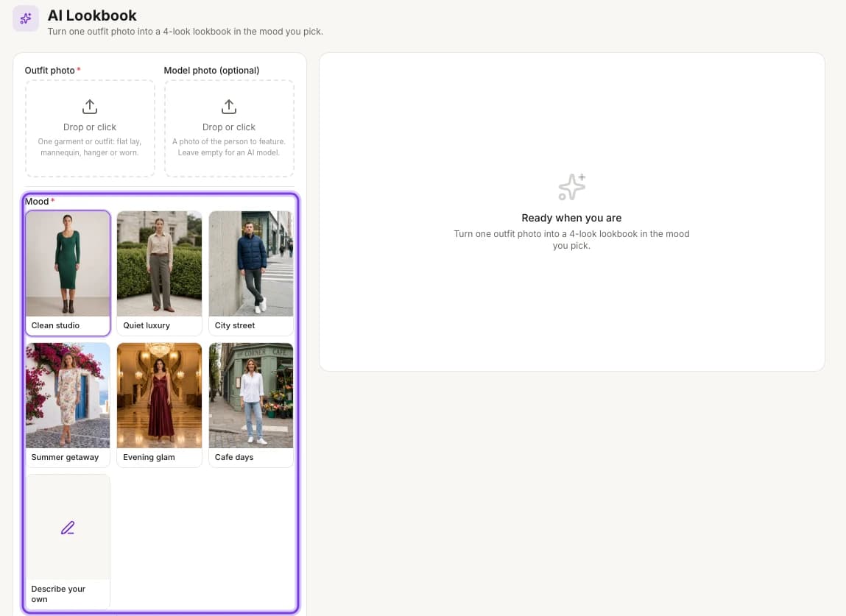This screenshot has width=846, height=616.
Task: Click the Cafe days caption
Action: coord(234,457)
